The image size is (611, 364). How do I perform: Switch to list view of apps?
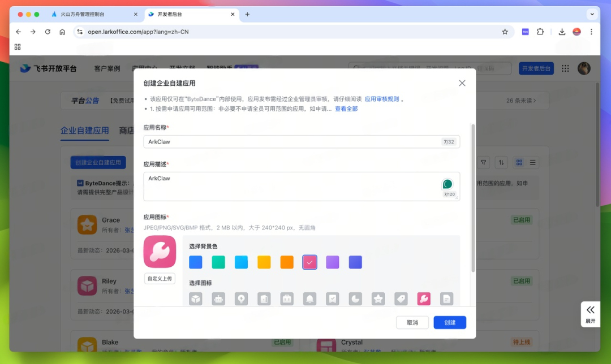533,162
